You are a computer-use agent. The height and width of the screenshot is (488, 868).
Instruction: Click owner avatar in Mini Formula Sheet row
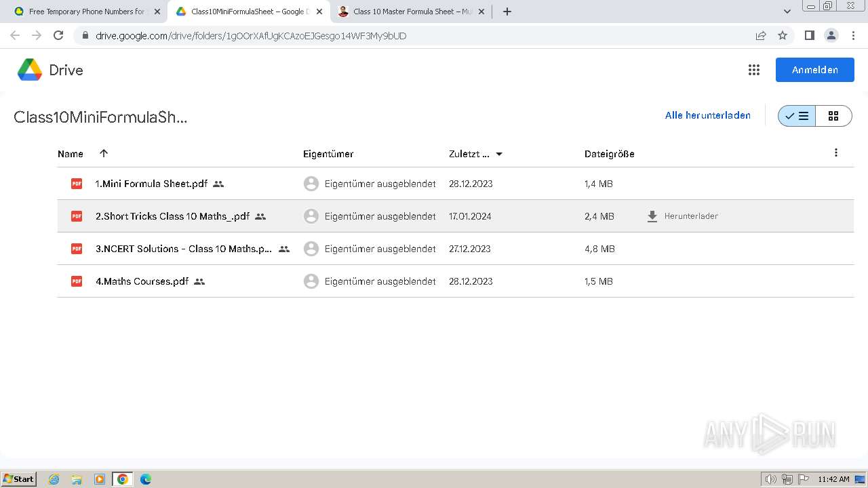[x=311, y=184]
